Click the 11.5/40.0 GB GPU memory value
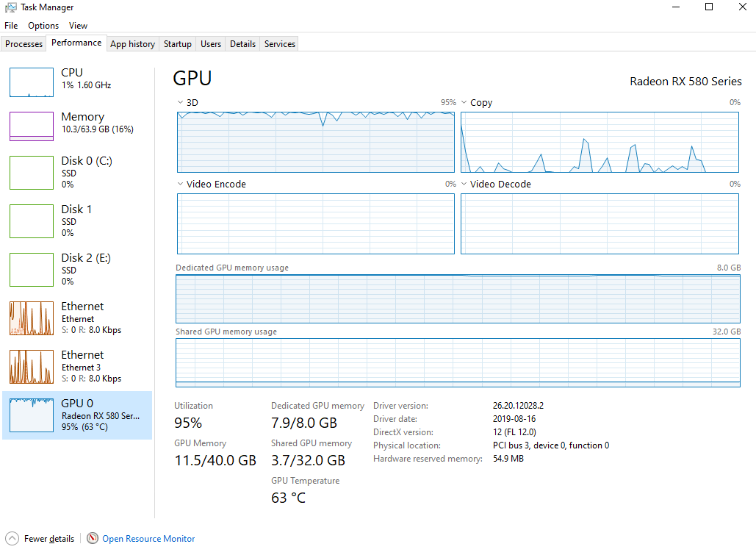 [215, 460]
